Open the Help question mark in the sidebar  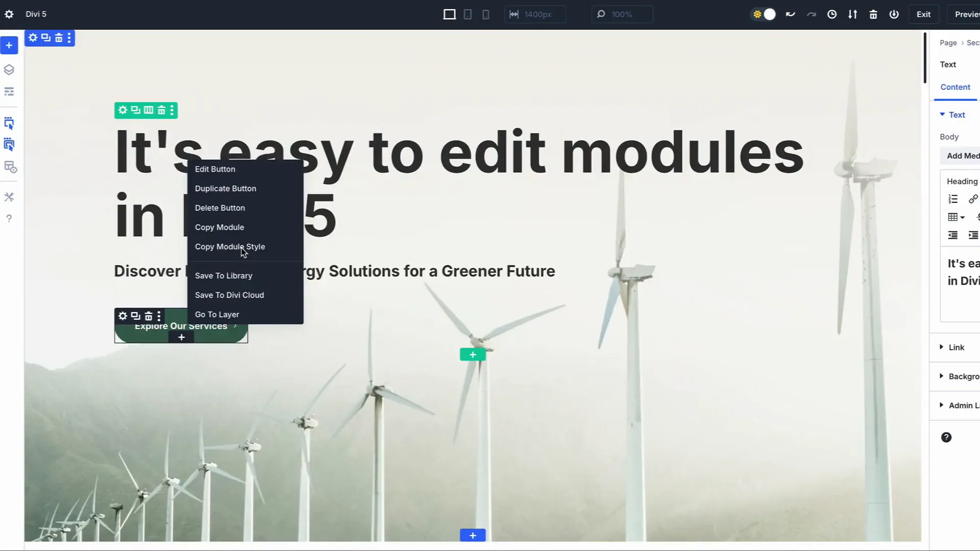tap(9, 218)
